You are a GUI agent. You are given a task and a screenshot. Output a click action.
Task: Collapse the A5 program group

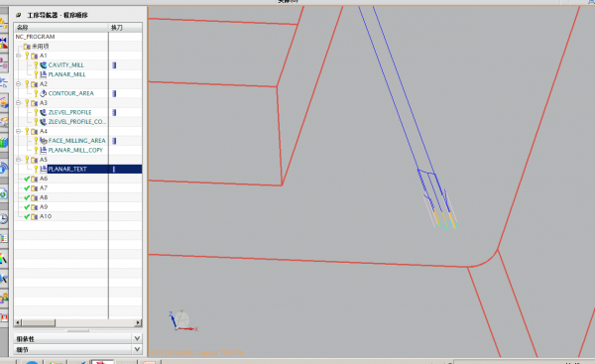[x=18, y=160]
